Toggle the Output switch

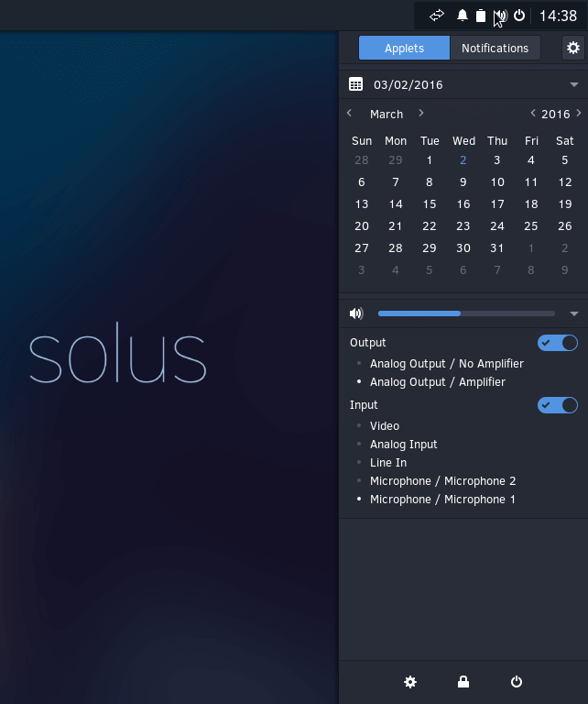pos(558,343)
